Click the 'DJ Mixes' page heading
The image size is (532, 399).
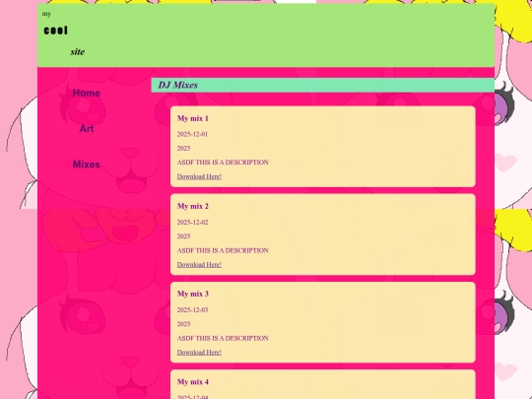click(x=177, y=85)
